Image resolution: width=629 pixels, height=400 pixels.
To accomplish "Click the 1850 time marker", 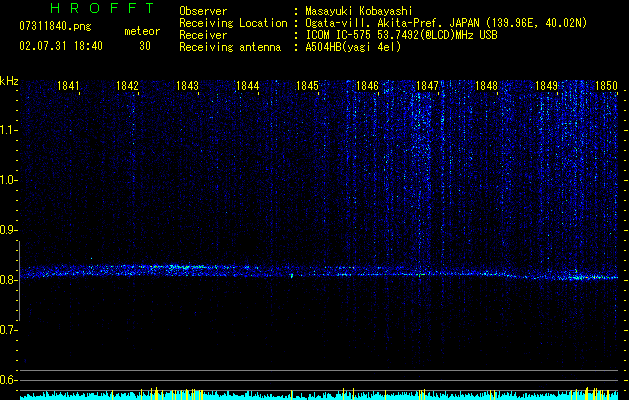I will pos(607,86).
